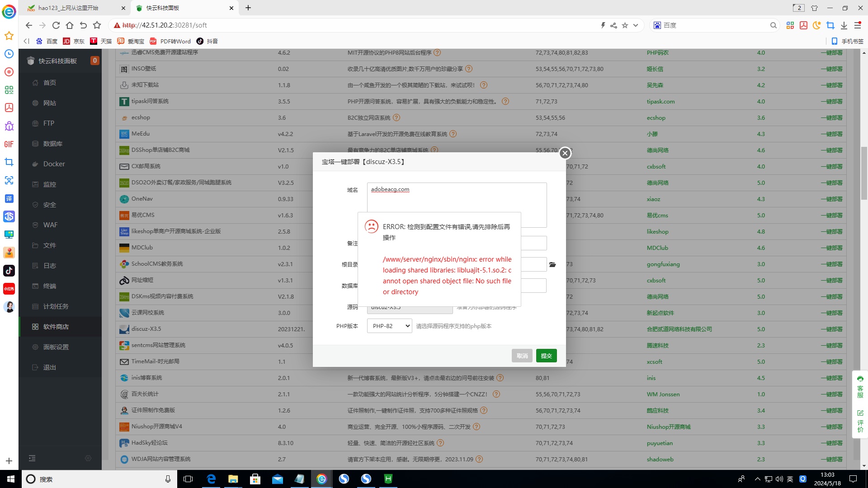Open a new browser tab
Screen dimensions: 868x488
[x=248, y=8]
